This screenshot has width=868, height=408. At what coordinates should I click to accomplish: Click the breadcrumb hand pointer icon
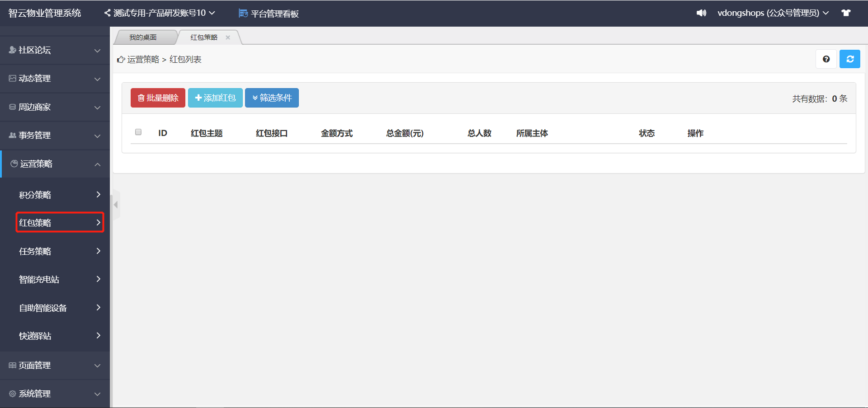coord(121,60)
